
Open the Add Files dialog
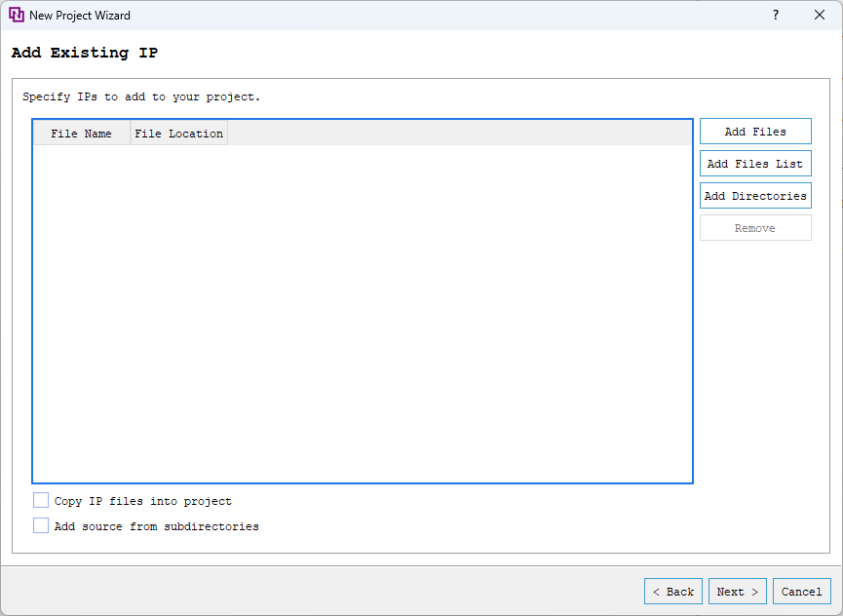[x=755, y=131]
